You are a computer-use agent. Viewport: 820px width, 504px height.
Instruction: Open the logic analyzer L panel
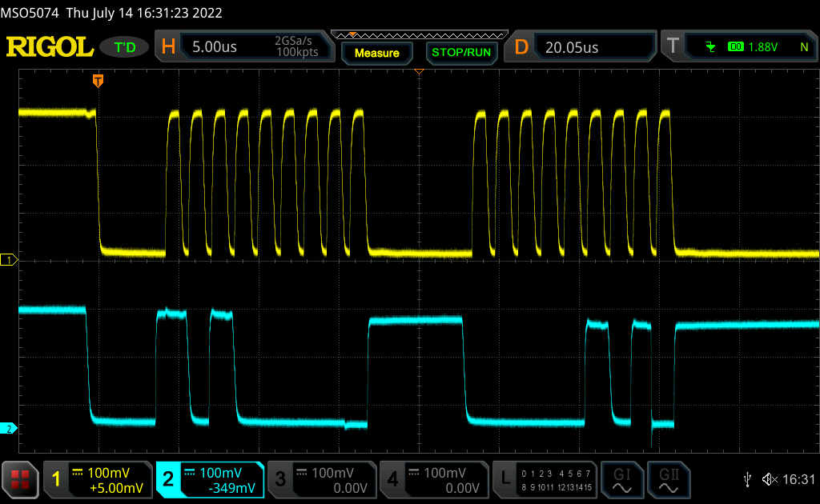[x=545, y=480]
